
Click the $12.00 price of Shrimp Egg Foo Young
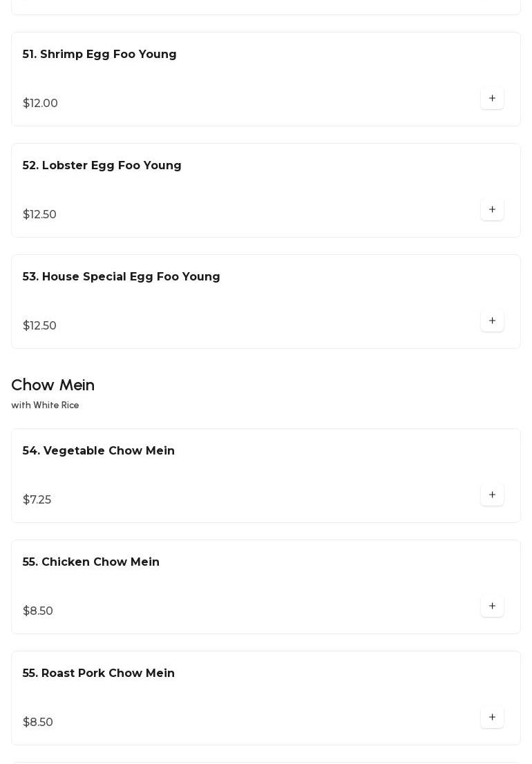tap(40, 104)
